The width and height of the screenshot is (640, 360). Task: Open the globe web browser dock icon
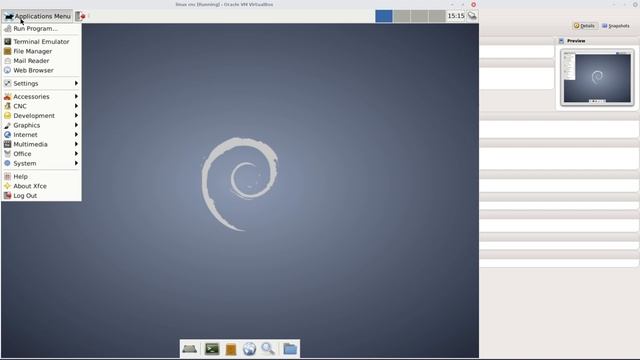pyautogui.click(x=249, y=349)
